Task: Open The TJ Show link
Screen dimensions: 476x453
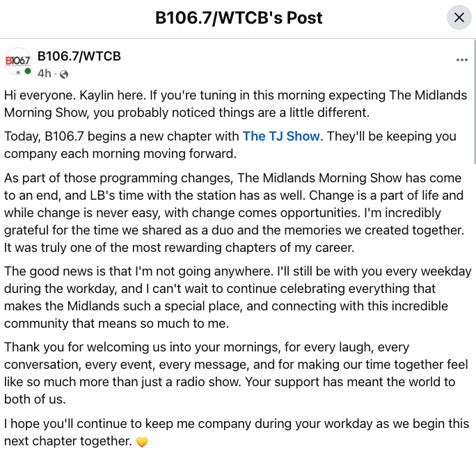Action: pos(281,136)
